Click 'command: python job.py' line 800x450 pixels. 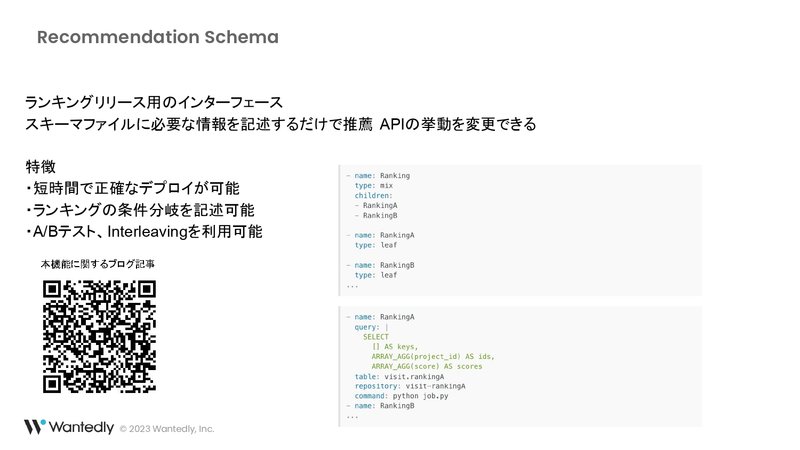[402, 396]
